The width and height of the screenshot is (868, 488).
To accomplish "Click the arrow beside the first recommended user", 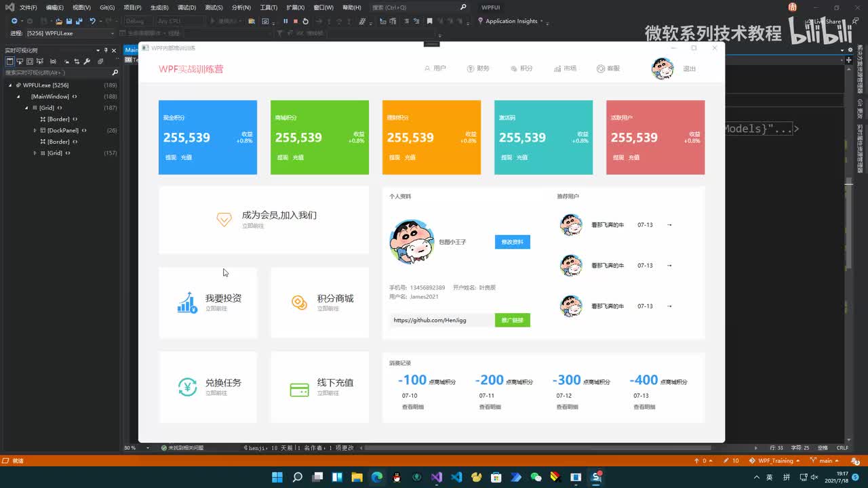I will 669,225.
